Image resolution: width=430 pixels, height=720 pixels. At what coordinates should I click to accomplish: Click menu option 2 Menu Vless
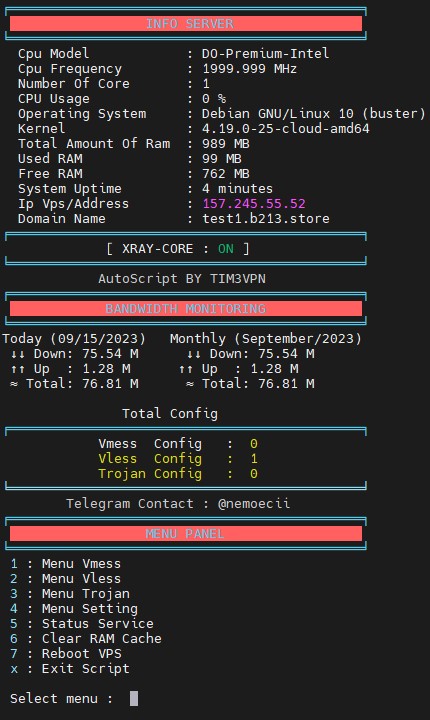pyautogui.click(x=66, y=579)
